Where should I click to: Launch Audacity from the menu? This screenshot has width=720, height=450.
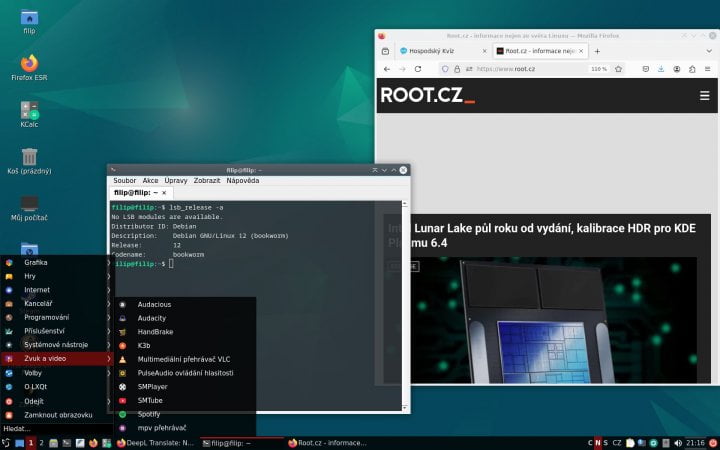[185, 318]
